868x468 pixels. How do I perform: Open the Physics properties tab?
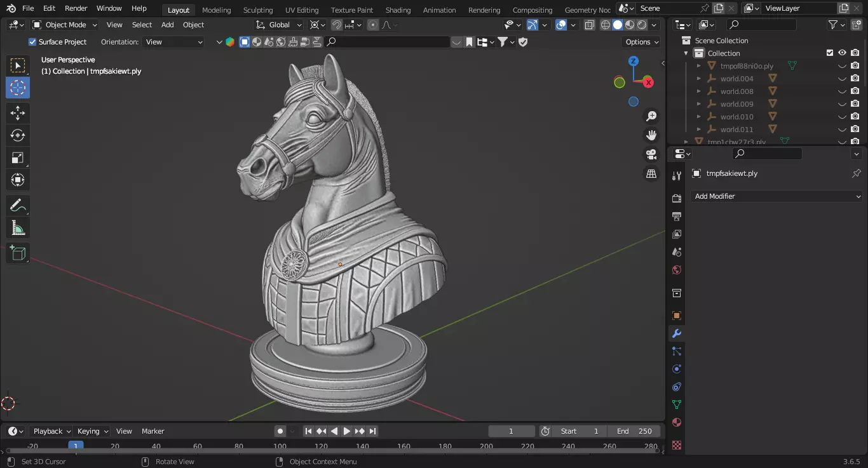point(677,369)
